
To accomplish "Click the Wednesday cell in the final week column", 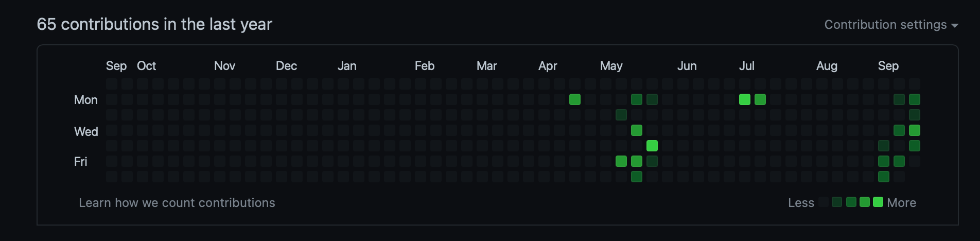I will tap(915, 130).
